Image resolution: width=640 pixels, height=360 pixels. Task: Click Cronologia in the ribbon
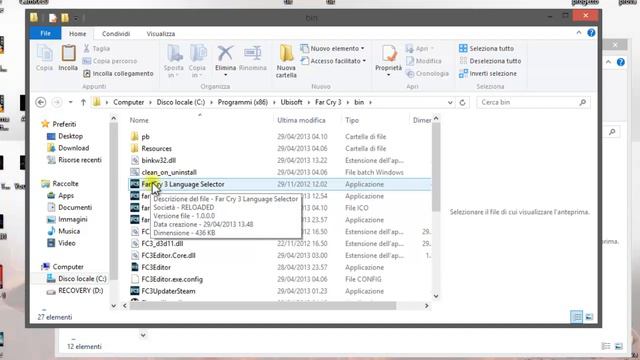tap(427, 73)
